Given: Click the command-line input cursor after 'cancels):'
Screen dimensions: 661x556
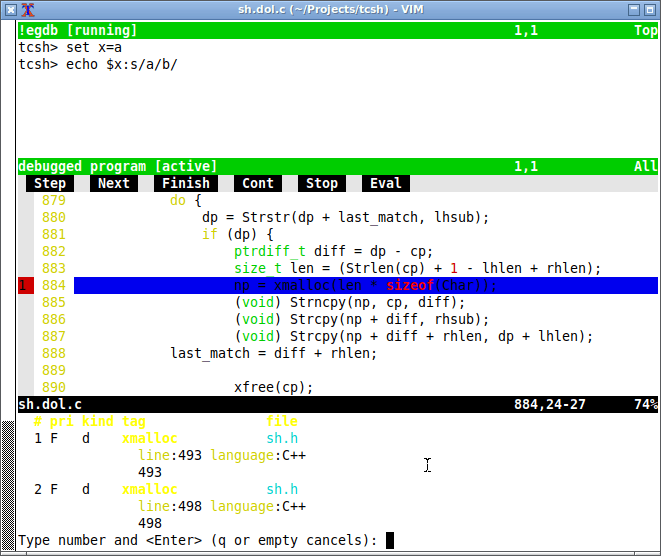Looking at the screenshot, I should 390,540.
